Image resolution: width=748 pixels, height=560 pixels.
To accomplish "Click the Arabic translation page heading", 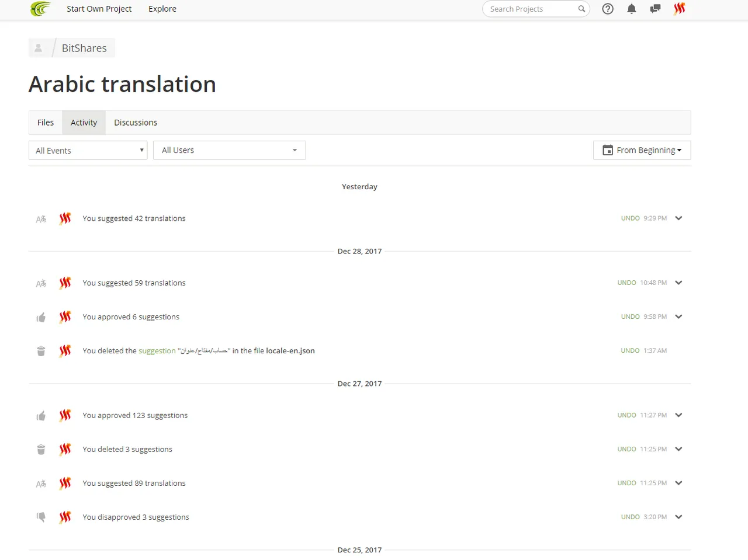I will pos(122,84).
